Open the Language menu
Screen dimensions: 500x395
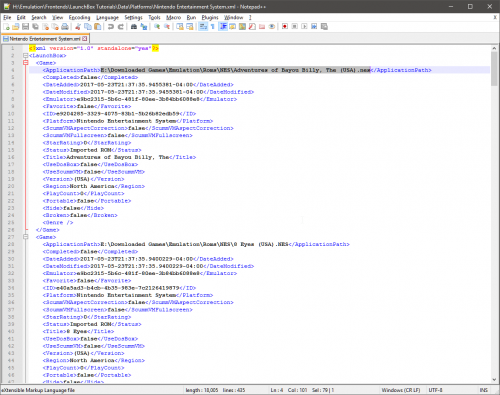pos(107,17)
